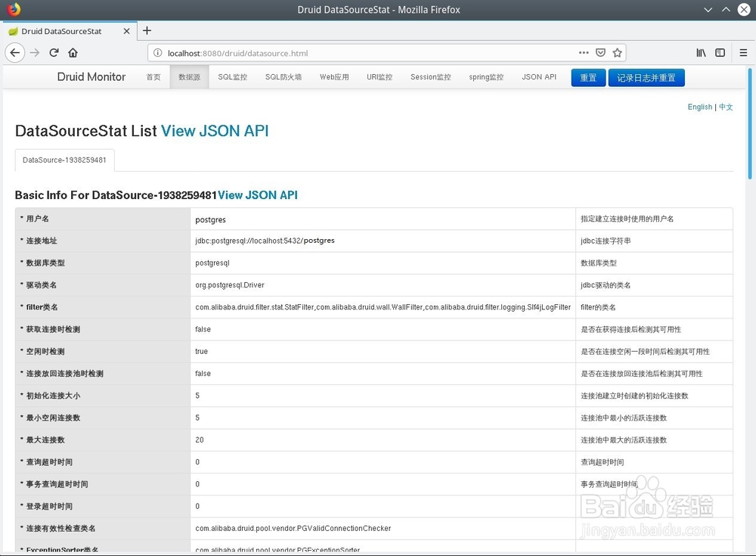This screenshot has width=756, height=556.
Task: Open the Firefox hamburger menu
Action: (743, 53)
